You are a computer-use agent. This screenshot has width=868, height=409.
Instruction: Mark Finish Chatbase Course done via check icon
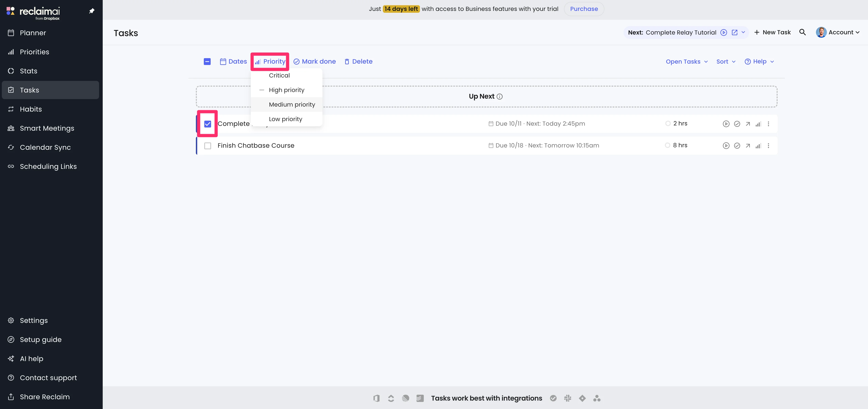click(x=737, y=146)
